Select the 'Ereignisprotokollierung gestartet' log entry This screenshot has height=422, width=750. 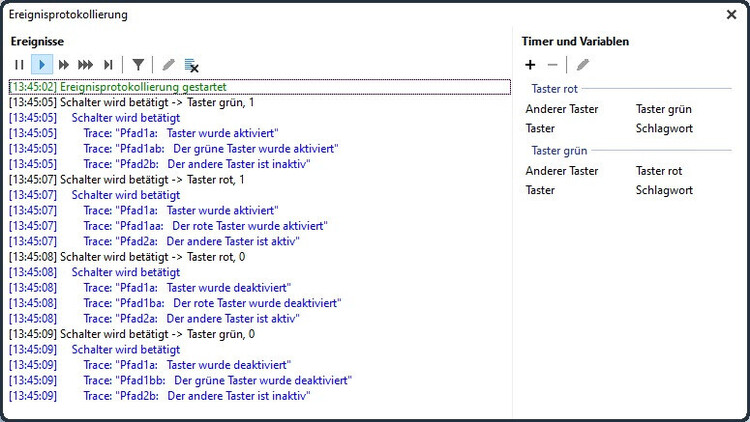[x=260, y=87]
